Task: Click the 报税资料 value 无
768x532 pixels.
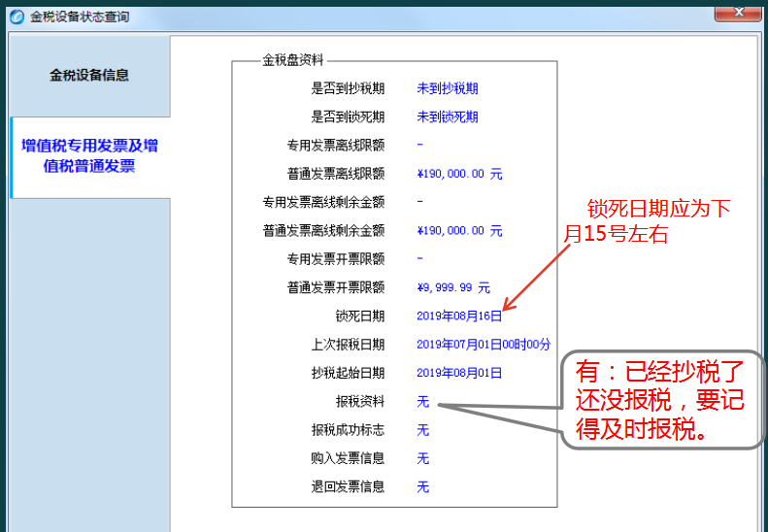Action: coord(423,401)
